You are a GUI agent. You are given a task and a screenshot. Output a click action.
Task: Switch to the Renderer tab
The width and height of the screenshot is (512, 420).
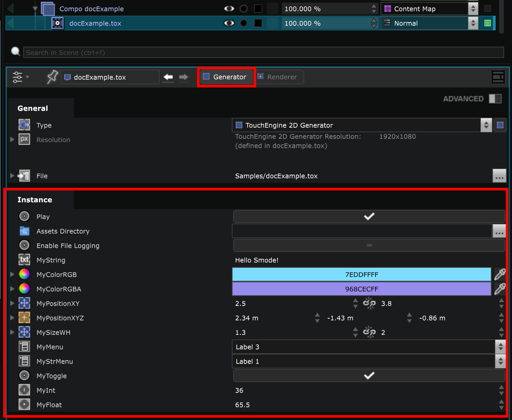point(279,77)
